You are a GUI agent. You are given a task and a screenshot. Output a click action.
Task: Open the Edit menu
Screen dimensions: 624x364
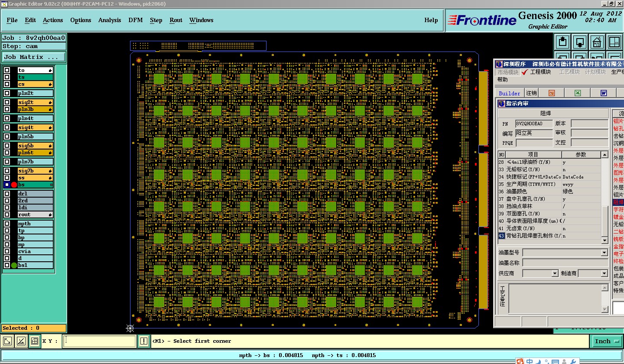click(30, 20)
